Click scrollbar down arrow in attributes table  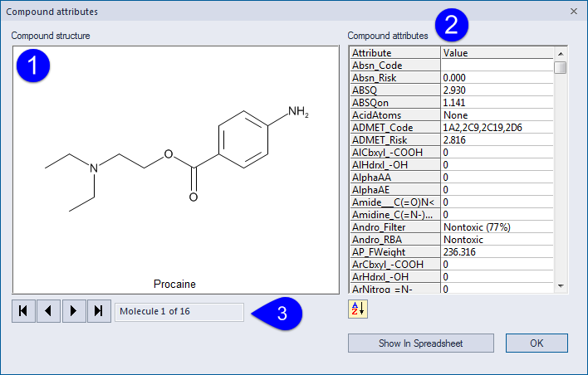[x=561, y=286]
